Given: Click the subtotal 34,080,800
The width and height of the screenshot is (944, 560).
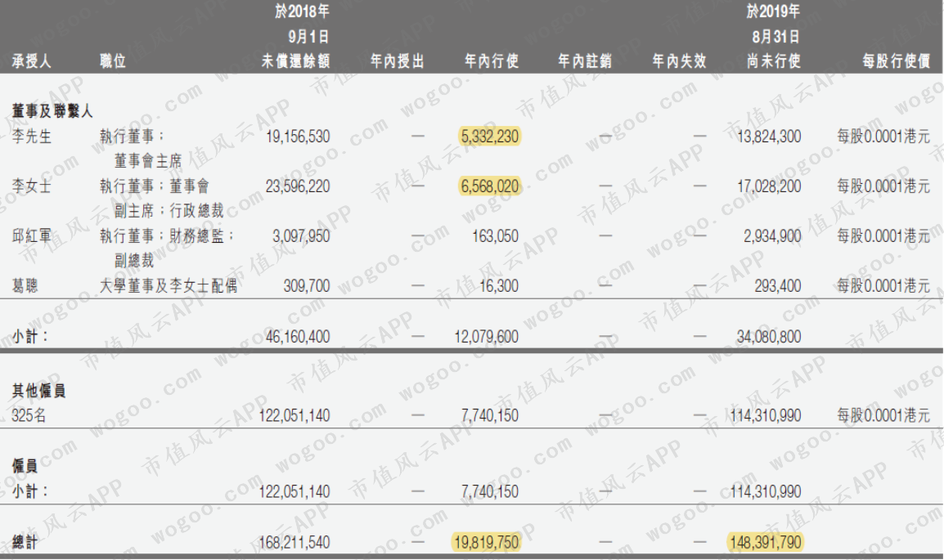Looking at the screenshot, I should click(x=769, y=337).
